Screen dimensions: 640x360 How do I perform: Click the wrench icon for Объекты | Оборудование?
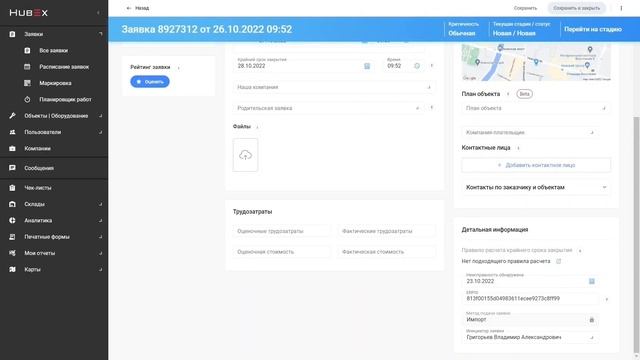[12, 116]
